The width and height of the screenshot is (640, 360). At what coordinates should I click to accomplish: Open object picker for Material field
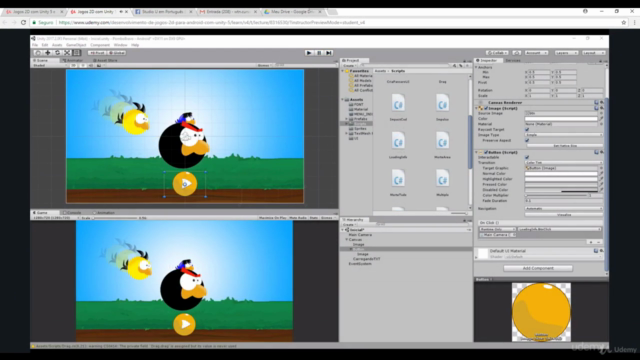tap(601, 124)
